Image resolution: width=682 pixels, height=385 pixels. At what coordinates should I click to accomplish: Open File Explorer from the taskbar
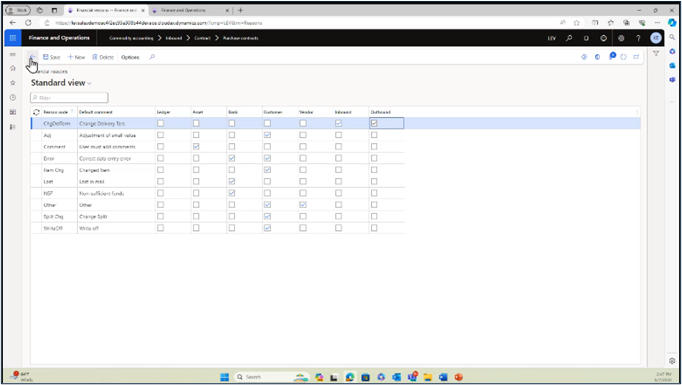(x=428, y=377)
